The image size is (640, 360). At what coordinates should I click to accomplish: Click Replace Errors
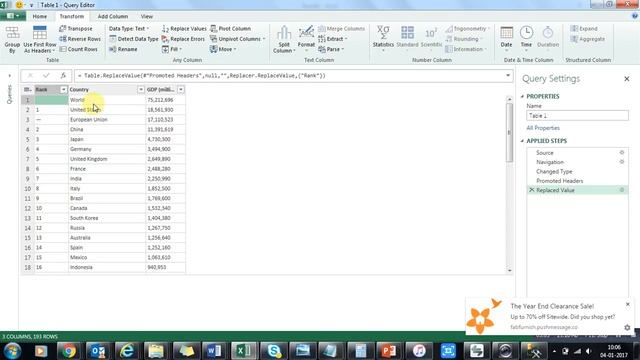click(x=183, y=39)
